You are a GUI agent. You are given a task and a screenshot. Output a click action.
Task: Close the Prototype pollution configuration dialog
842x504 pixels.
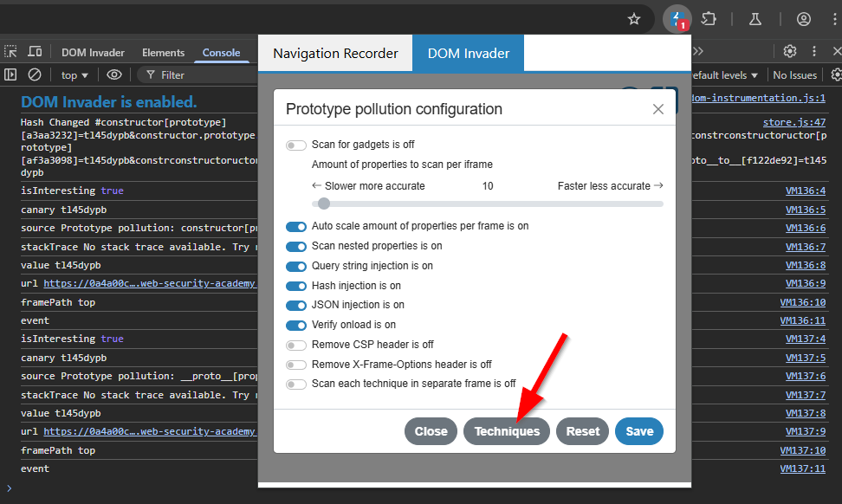657,109
